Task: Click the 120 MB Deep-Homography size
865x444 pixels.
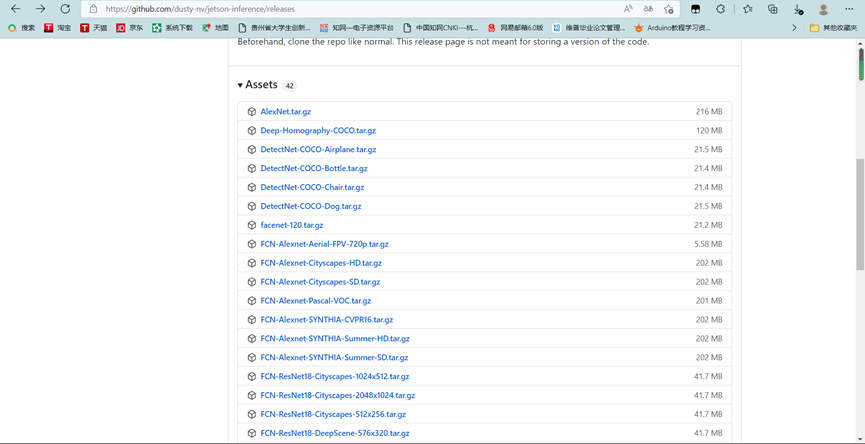Action: point(709,131)
